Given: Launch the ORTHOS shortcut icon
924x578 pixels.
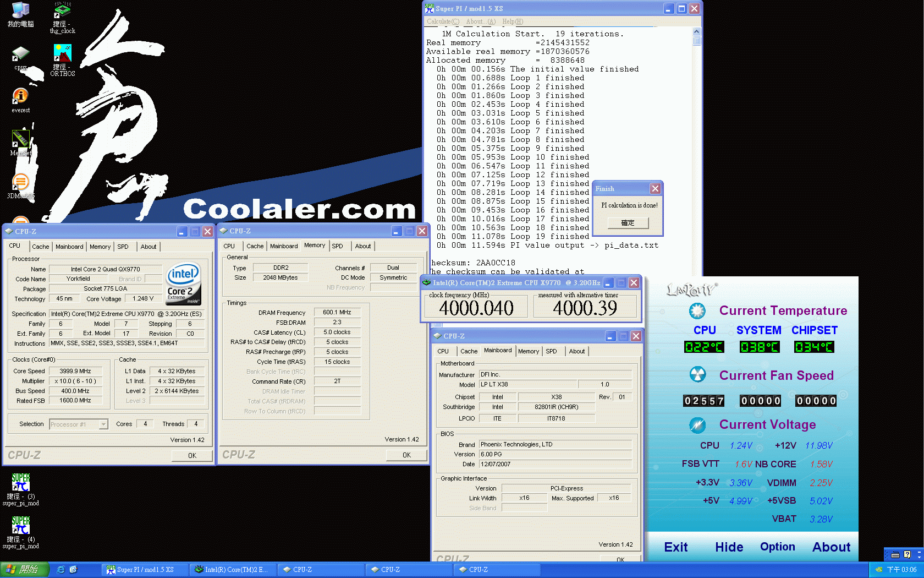Looking at the screenshot, I should coord(62,61).
